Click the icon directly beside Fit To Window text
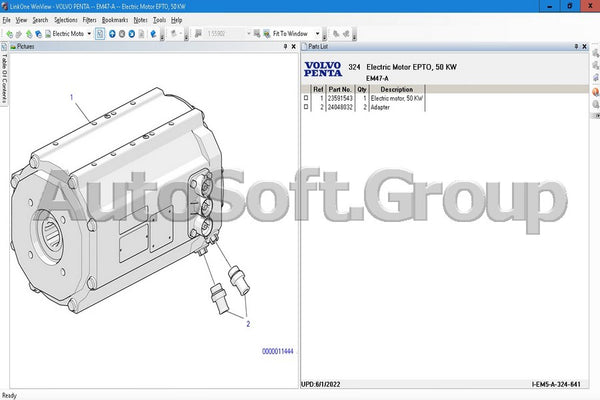Viewport: 600px width, 400px height. tap(267, 34)
